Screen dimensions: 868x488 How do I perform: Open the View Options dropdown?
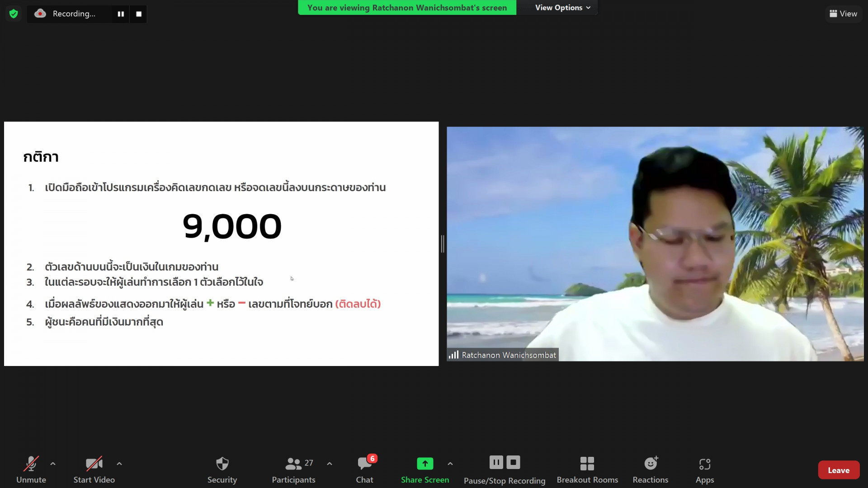[562, 8]
